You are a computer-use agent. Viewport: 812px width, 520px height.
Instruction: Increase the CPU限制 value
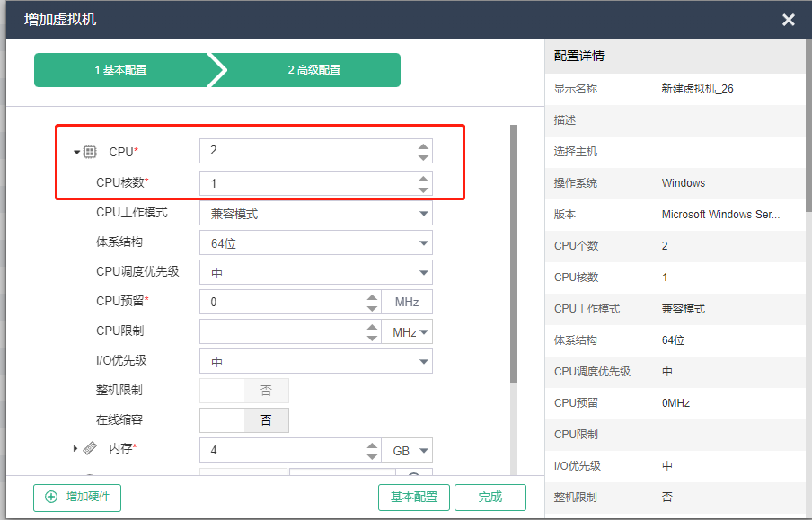point(372,327)
